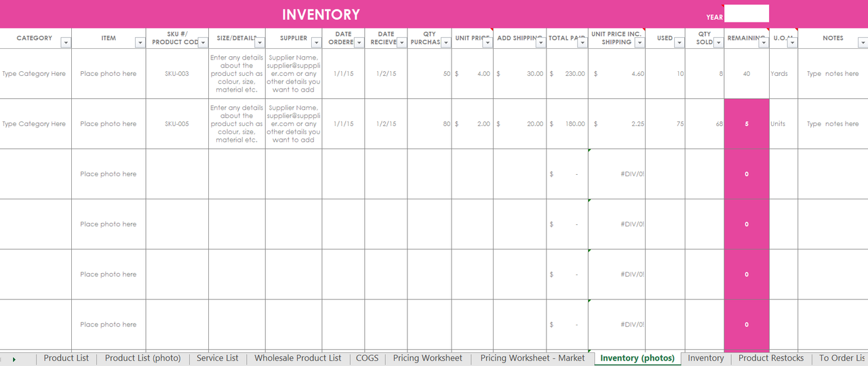Select the Yards unit of measure cell
This screenshot has width=868, height=366.
pos(783,74)
